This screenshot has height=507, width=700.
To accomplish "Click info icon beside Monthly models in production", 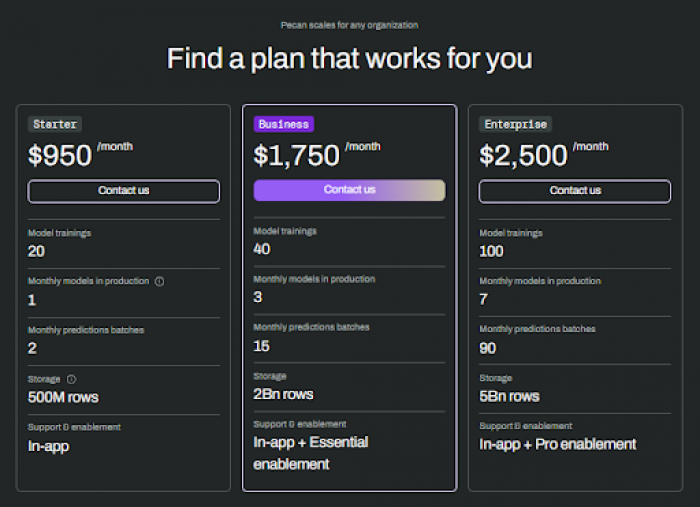I will pos(159,281).
